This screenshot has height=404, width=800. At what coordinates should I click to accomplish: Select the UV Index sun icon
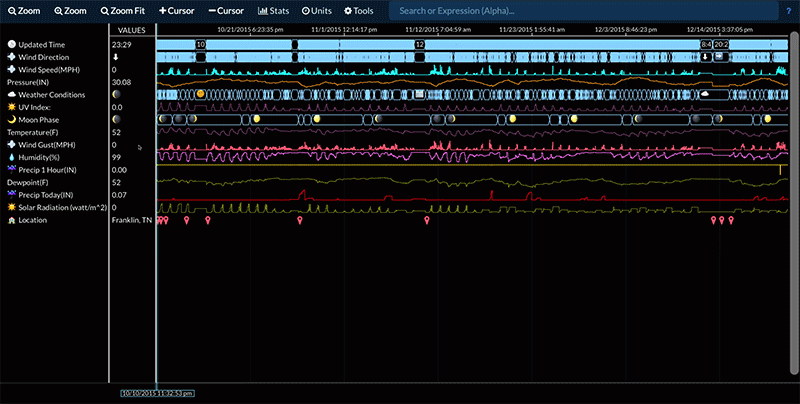(x=11, y=107)
